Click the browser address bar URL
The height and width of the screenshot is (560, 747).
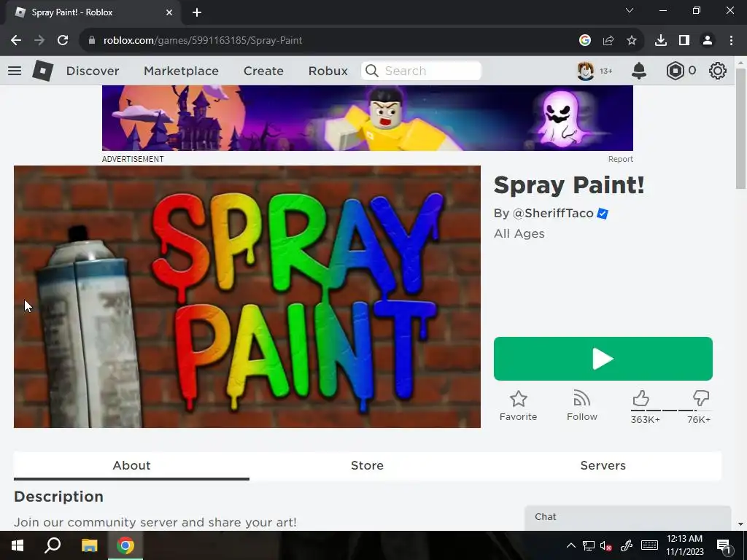tap(203, 41)
